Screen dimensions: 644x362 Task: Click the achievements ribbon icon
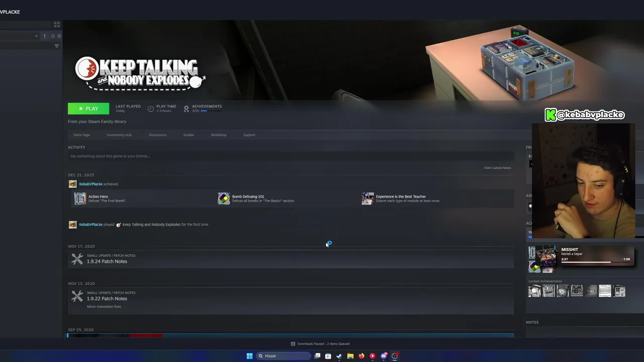tap(186, 109)
